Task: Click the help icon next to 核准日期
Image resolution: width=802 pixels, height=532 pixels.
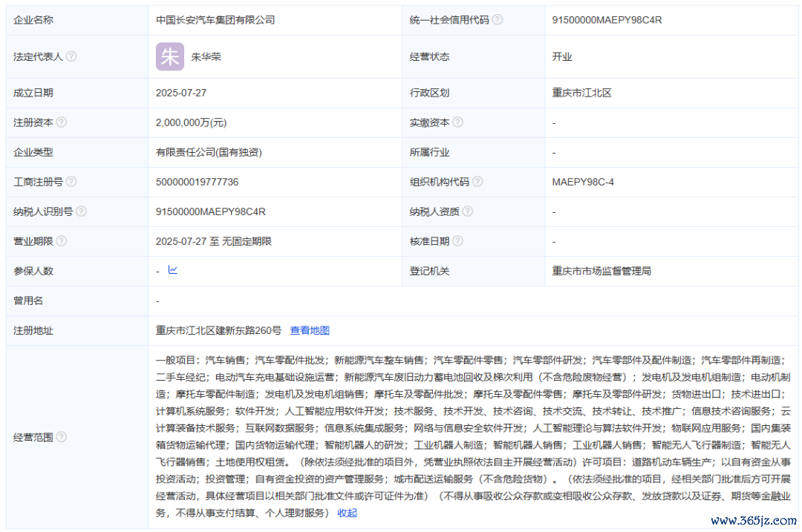Action: (x=457, y=240)
